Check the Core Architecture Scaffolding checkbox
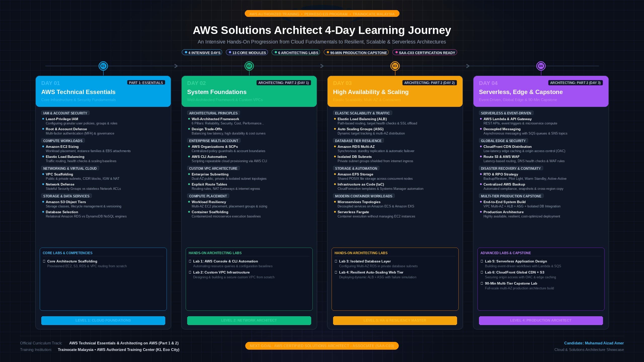The width and height of the screenshot is (644, 362). pyautogui.click(x=44, y=261)
